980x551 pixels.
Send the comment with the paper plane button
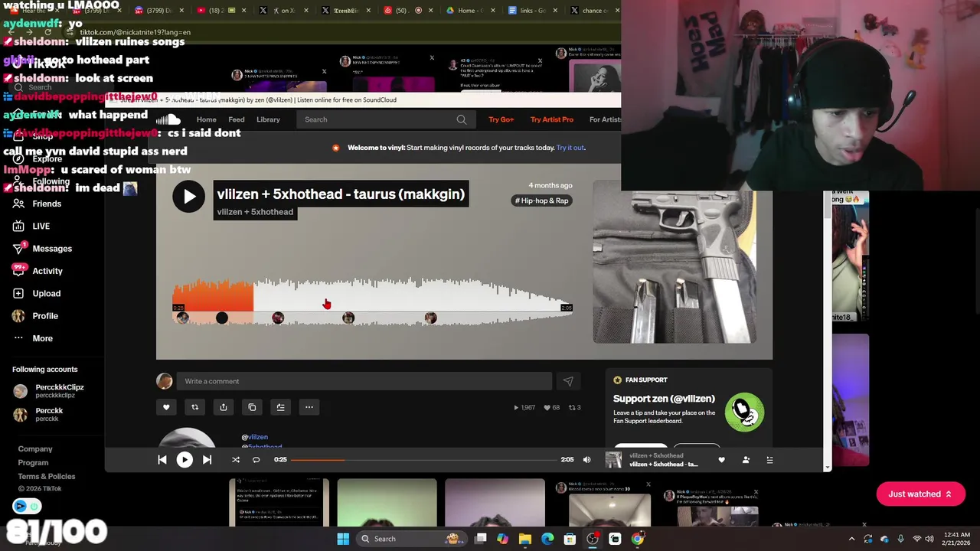(x=568, y=381)
